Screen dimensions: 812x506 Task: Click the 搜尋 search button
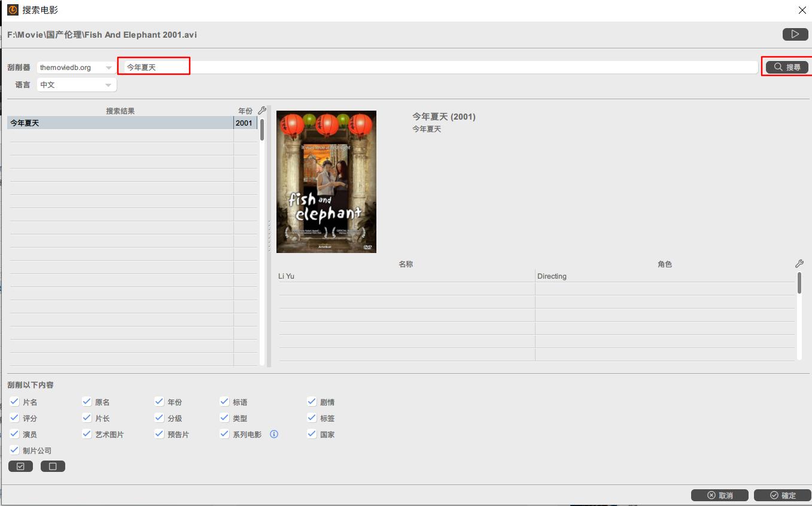pyautogui.click(x=787, y=67)
